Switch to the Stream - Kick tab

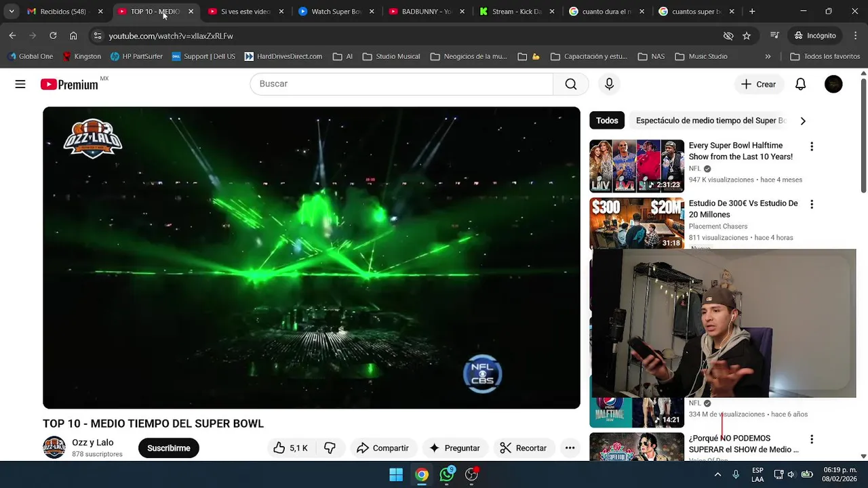[x=516, y=12]
